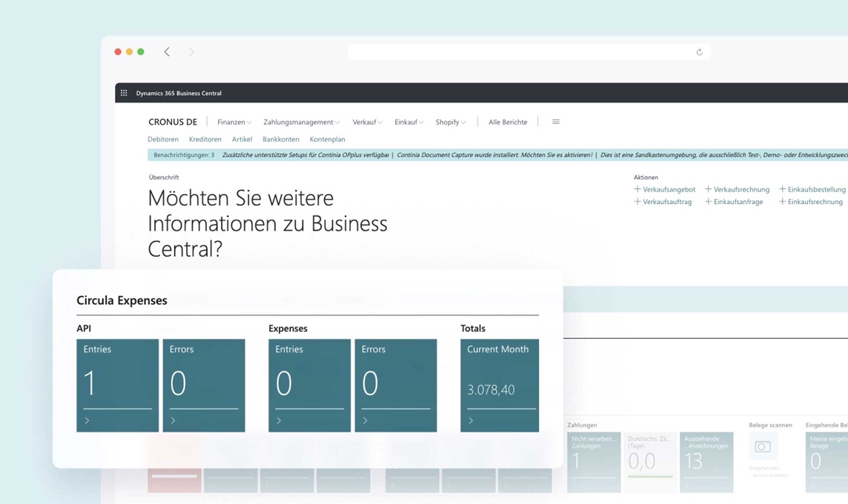The image size is (848, 504).
Task: Open arrow on Current Month tile
Action: point(471,421)
